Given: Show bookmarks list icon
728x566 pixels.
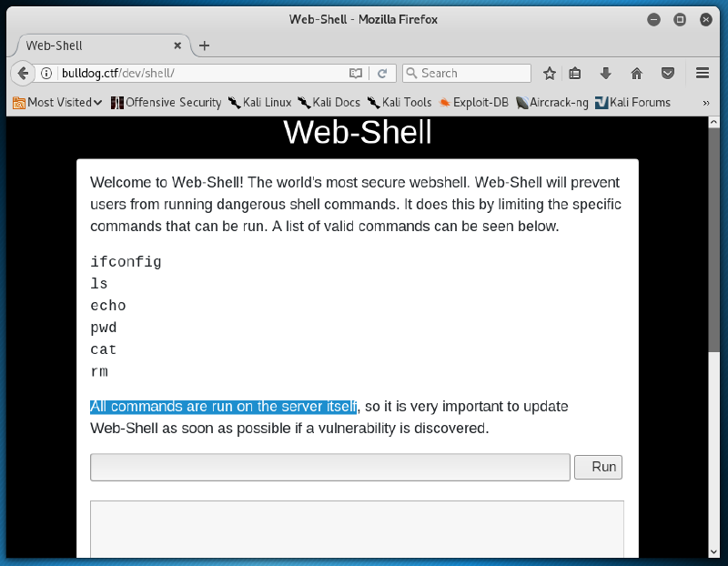Looking at the screenshot, I should click(575, 73).
